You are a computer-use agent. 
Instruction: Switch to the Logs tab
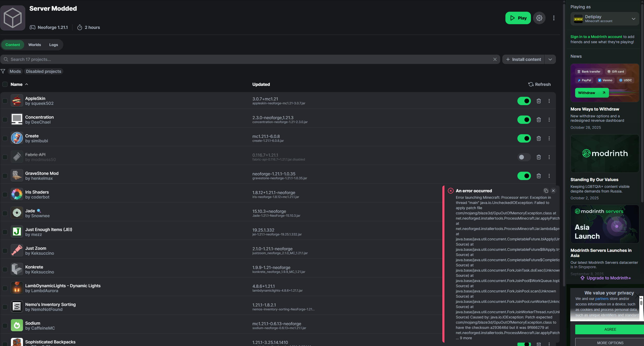click(53, 45)
